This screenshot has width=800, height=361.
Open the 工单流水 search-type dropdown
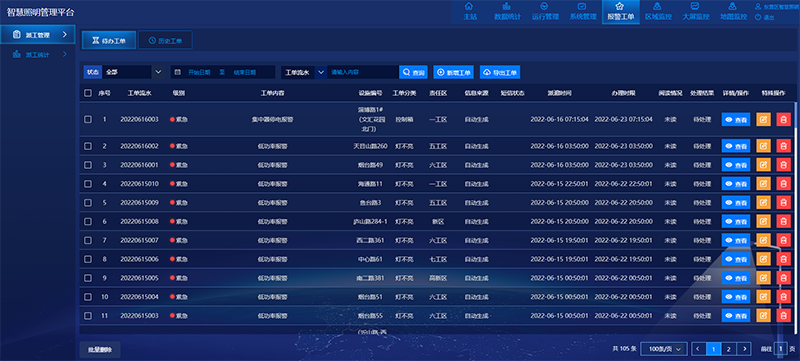pyautogui.click(x=304, y=72)
